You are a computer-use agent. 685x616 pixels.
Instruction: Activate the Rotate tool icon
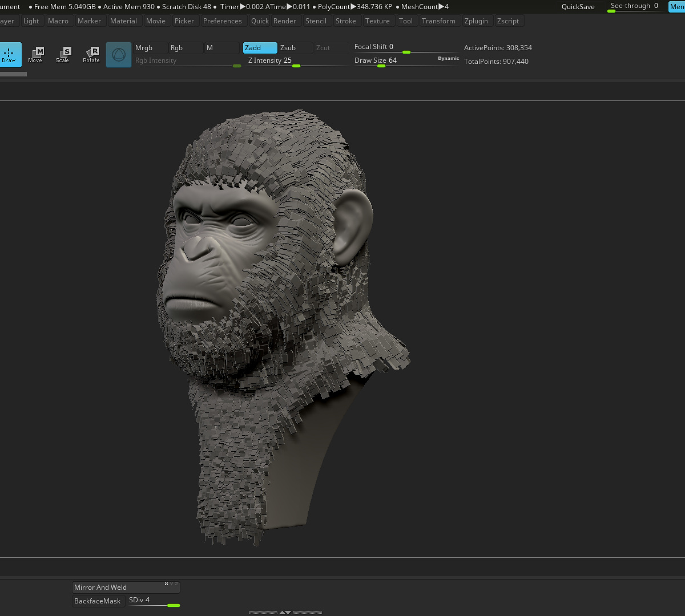click(x=91, y=55)
